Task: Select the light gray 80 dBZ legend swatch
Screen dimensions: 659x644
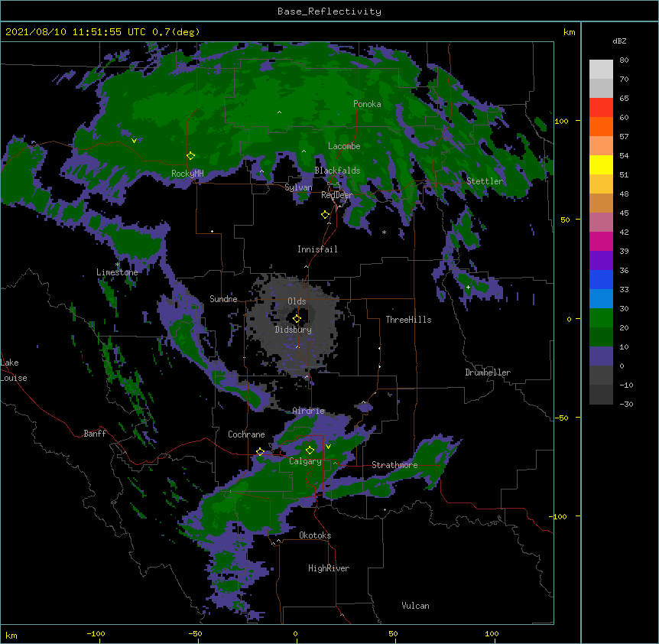Action: [x=601, y=70]
